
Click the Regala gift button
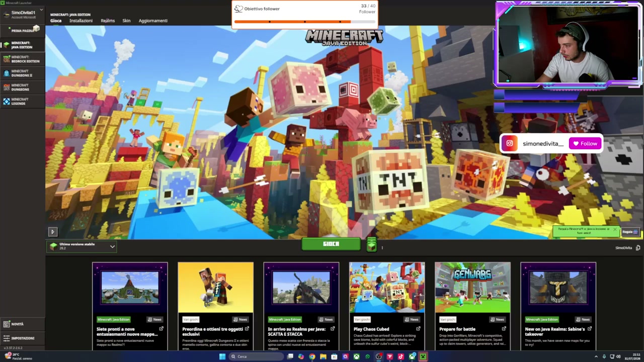(x=630, y=232)
